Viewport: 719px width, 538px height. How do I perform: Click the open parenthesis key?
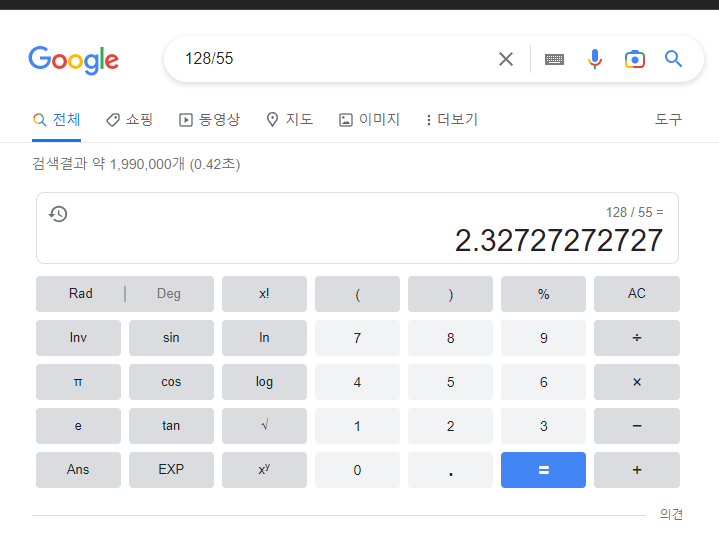point(357,294)
